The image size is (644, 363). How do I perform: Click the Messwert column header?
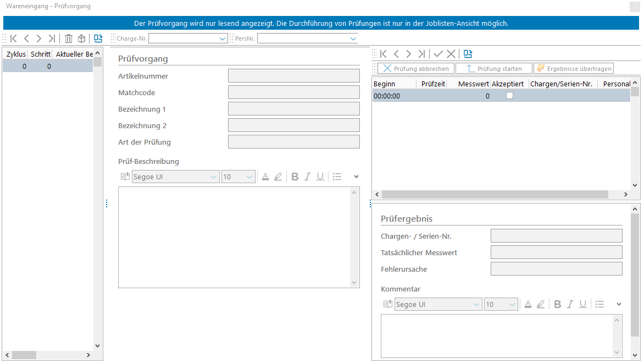pos(473,84)
